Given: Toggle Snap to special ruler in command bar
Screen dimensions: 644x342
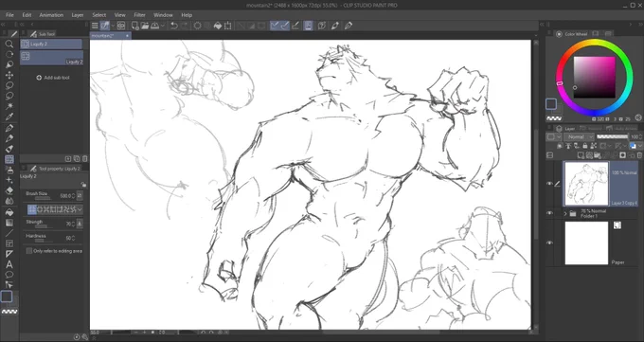Looking at the screenshot, I should pos(285,26).
